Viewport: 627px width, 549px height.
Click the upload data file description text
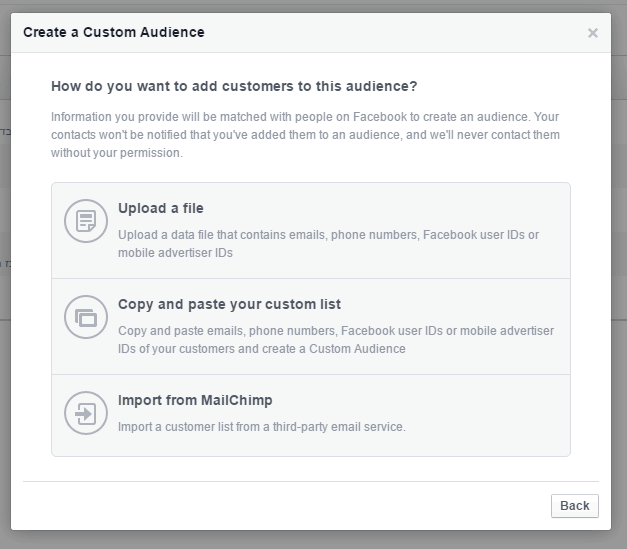tap(328, 244)
